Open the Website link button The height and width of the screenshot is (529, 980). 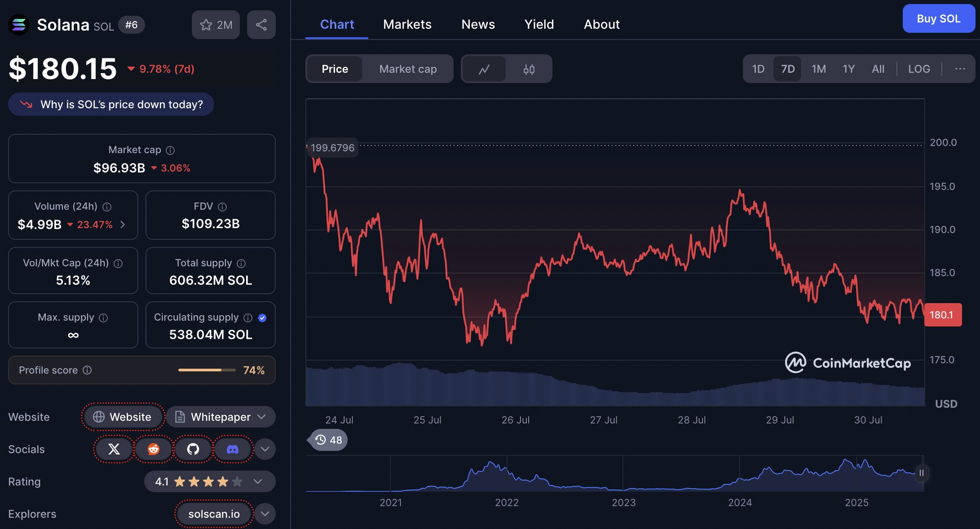click(123, 417)
